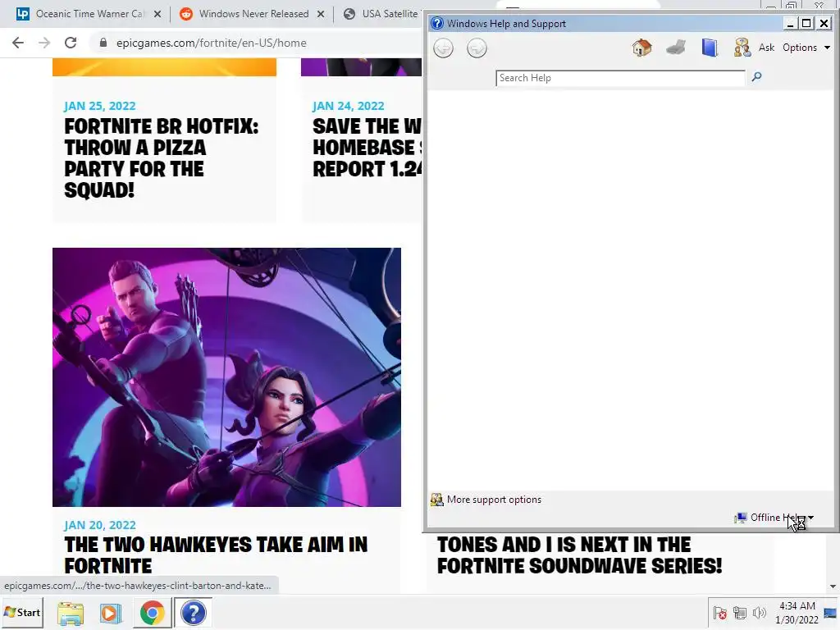Open Windows Explorer from taskbar

click(71, 613)
